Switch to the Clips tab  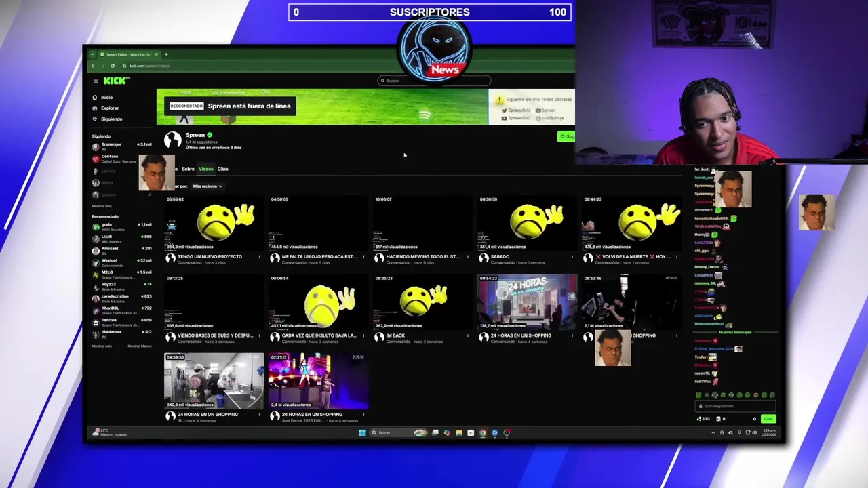(x=223, y=169)
